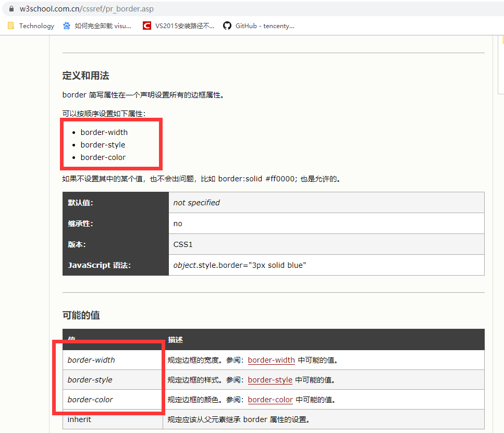504x433 pixels.
Task: Click the address bar showing w3school.com.cn
Action: pyautogui.click(x=84, y=8)
